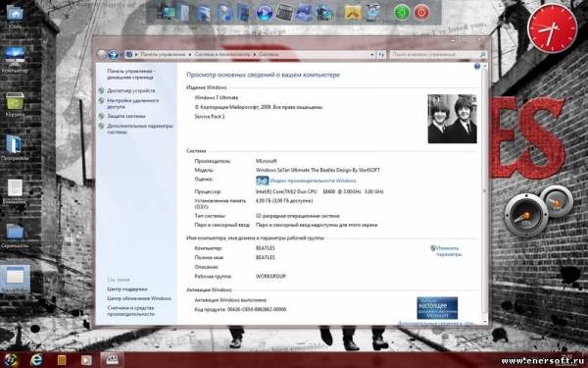This screenshot has height=368, width=588.
Task: Click the performance rating badge icon
Action: 262,181
